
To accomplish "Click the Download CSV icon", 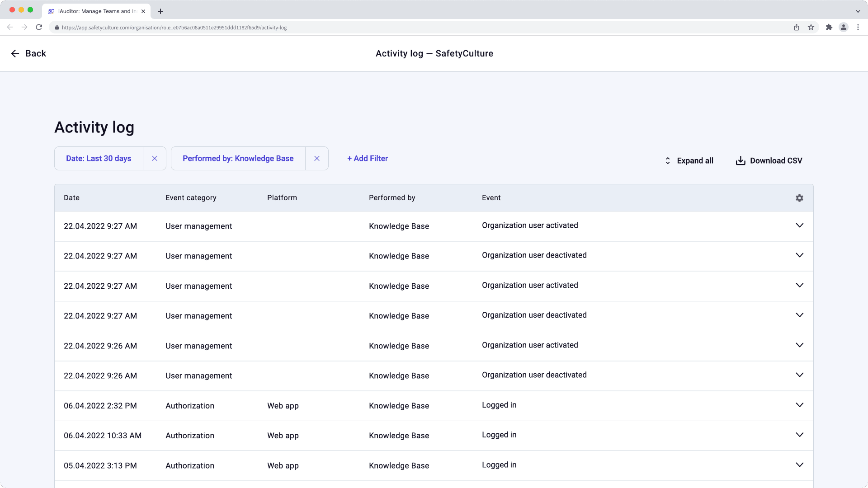I will [x=741, y=160].
